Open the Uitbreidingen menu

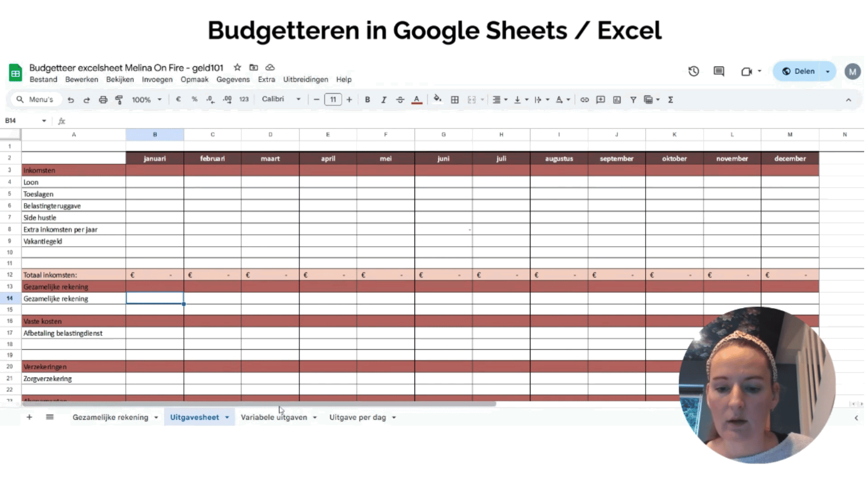pyautogui.click(x=305, y=79)
